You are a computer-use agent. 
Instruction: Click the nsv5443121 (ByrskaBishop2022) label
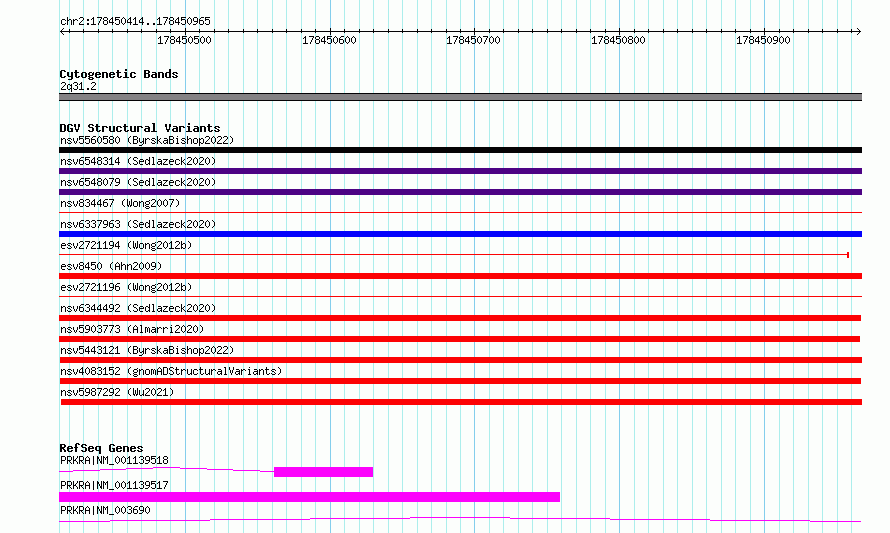coord(147,350)
